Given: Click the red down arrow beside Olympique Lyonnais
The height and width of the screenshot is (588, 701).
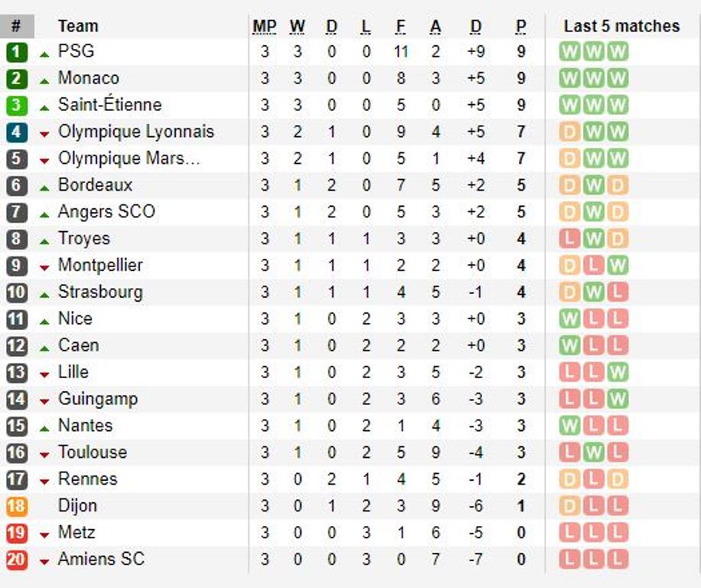Looking at the screenshot, I should [44, 134].
